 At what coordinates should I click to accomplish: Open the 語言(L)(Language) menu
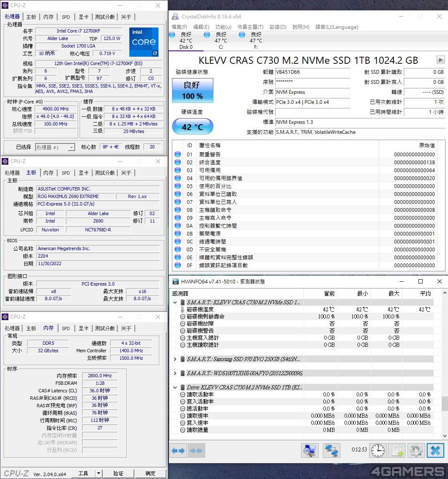(x=337, y=27)
